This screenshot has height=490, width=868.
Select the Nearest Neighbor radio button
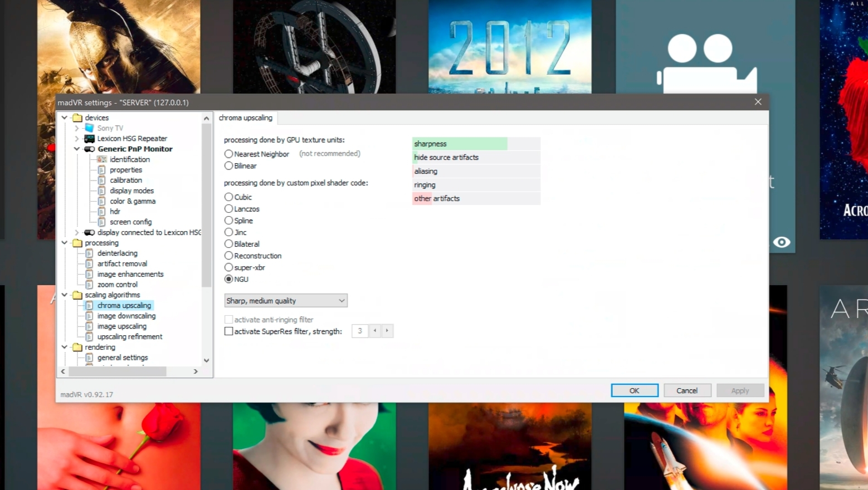(228, 154)
